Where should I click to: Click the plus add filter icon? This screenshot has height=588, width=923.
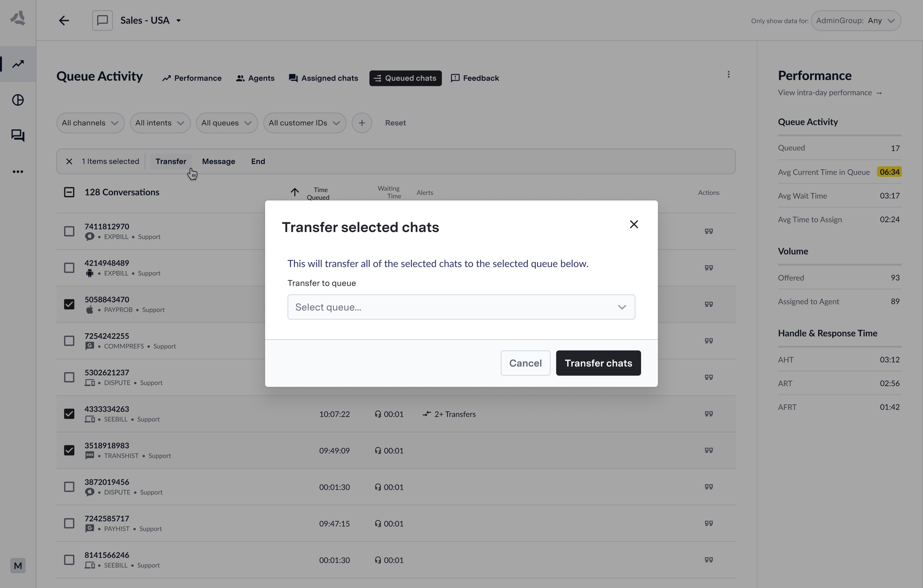click(x=361, y=123)
